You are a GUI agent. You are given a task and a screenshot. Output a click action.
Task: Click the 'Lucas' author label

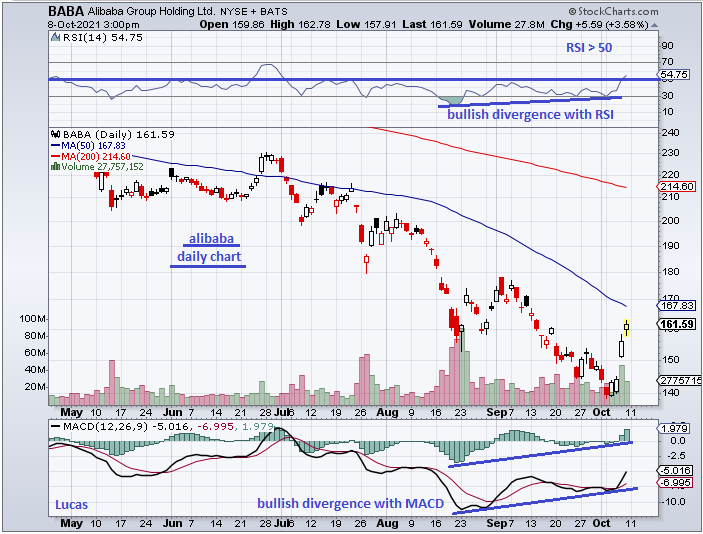click(x=71, y=505)
